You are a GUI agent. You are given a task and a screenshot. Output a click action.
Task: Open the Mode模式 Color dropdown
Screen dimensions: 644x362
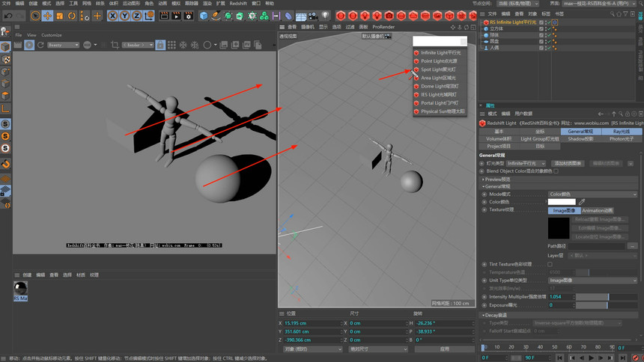tap(592, 194)
